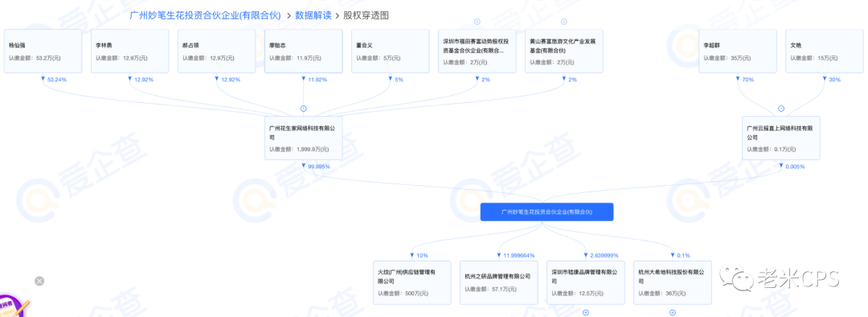This screenshot has width=868, height=317.
Task: Select the 广州花生家网络科技有限公司 node
Action: [303, 138]
